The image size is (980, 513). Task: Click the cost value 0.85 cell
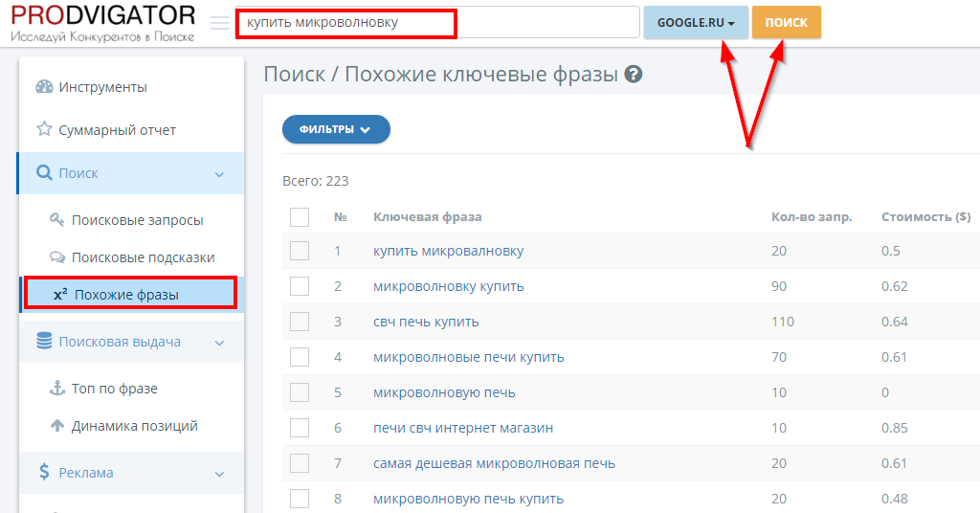coord(895,428)
